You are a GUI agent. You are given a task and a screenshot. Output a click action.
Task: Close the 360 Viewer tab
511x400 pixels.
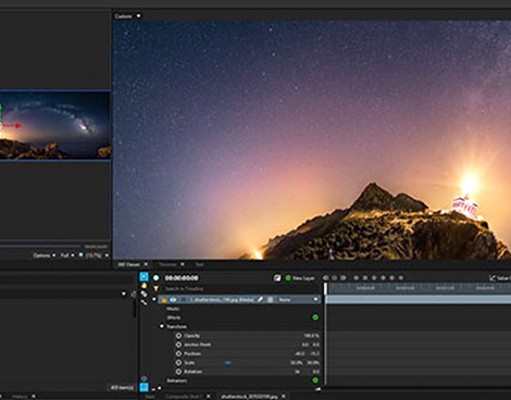146,264
